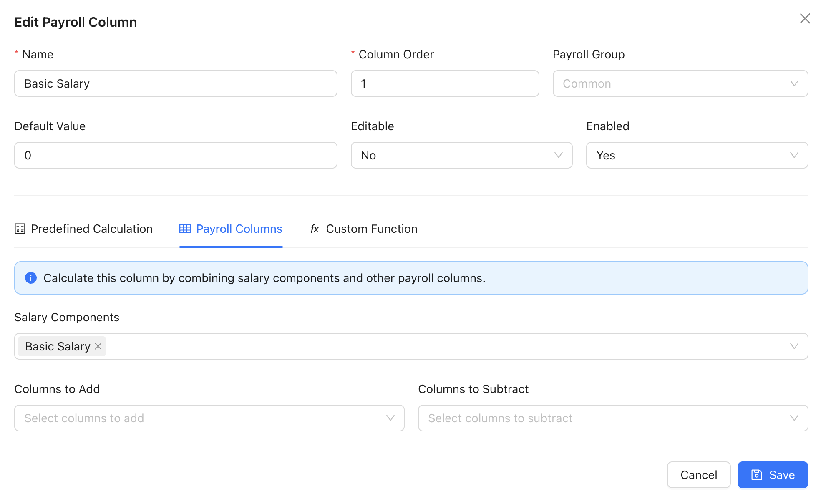Click the chevron on Salary Components field
The image size is (826, 504).
(x=794, y=346)
